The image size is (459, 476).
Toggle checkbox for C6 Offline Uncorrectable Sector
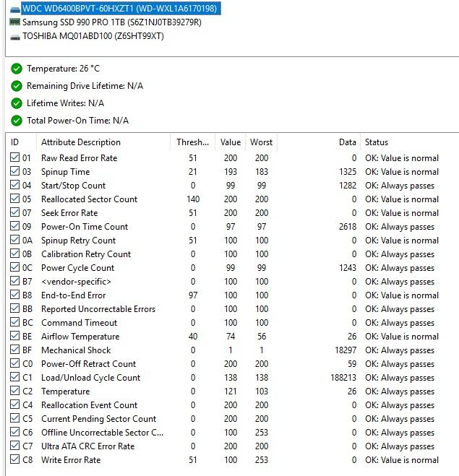[x=14, y=432]
